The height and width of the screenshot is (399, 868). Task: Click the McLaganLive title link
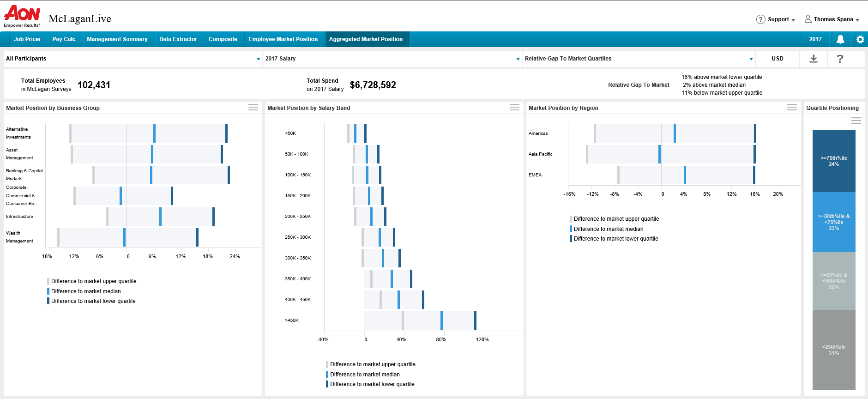pyautogui.click(x=80, y=18)
